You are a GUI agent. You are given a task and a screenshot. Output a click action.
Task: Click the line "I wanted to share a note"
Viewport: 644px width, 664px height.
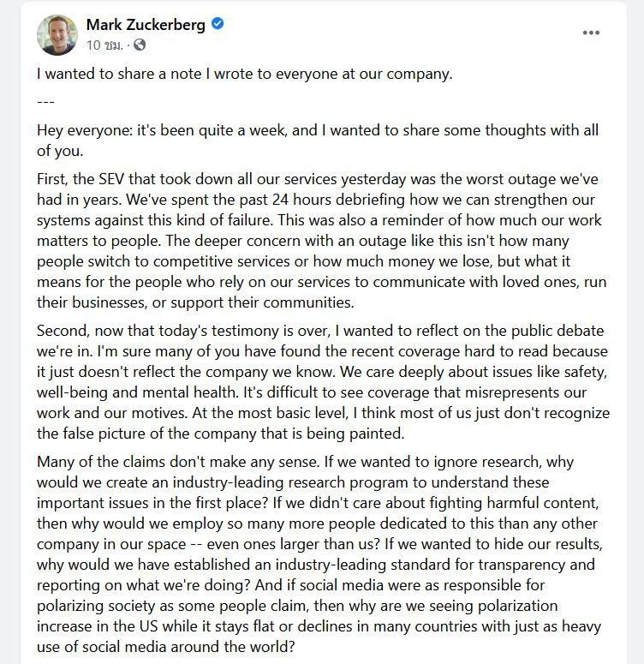(x=244, y=74)
